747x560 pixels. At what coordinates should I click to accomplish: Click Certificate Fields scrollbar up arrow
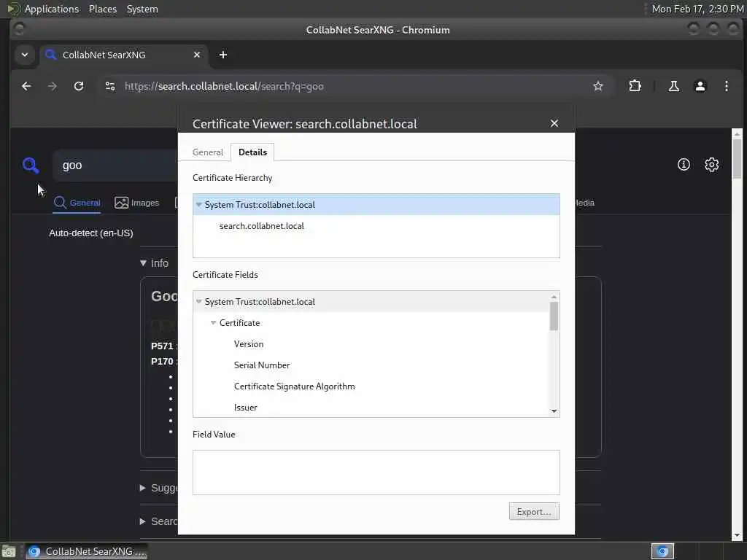[x=554, y=297]
